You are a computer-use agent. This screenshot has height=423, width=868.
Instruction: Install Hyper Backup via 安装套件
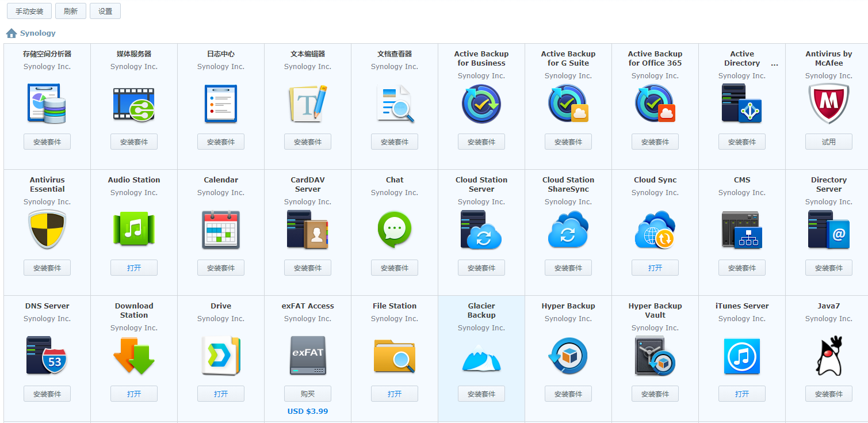(x=568, y=394)
